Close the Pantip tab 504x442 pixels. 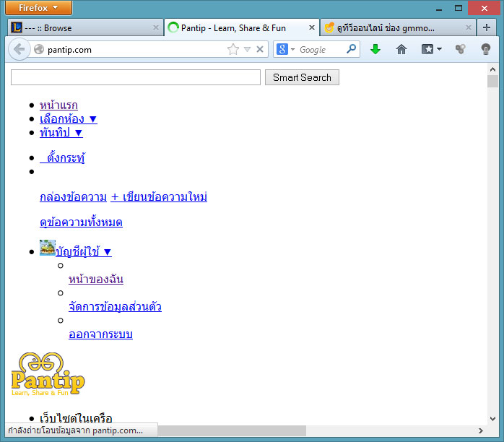(311, 27)
